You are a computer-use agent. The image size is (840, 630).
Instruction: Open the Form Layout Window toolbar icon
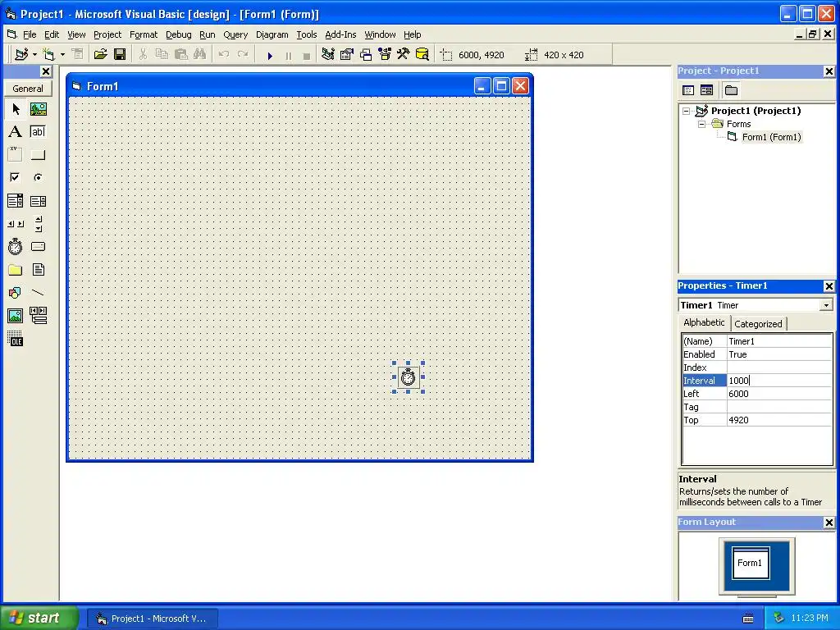tap(366, 55)
